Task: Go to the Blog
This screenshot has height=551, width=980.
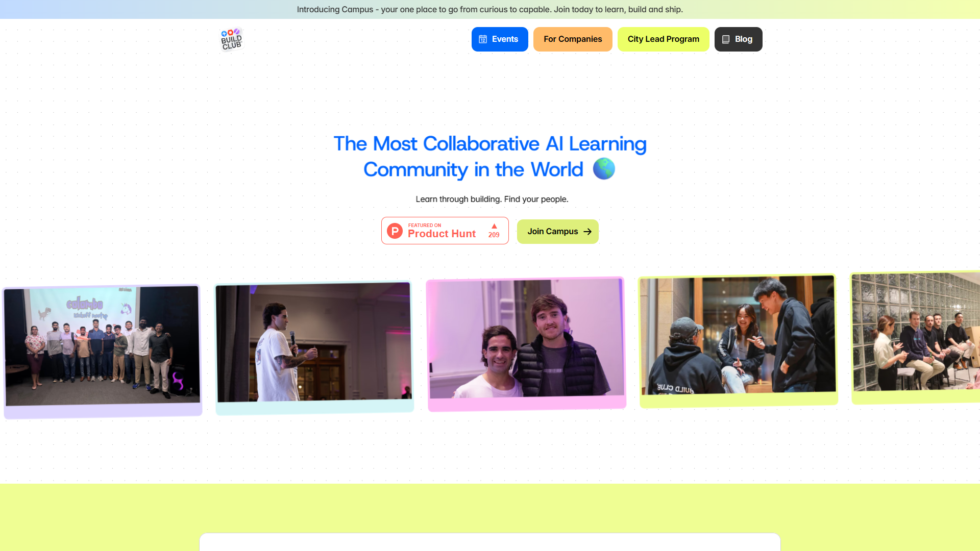Action: pos(738,39)
